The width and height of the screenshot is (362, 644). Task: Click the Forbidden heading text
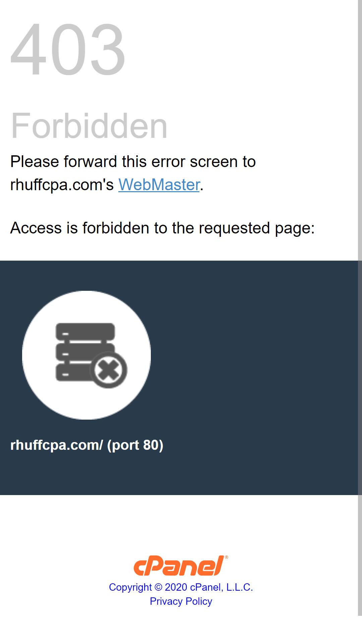(89, 125)
